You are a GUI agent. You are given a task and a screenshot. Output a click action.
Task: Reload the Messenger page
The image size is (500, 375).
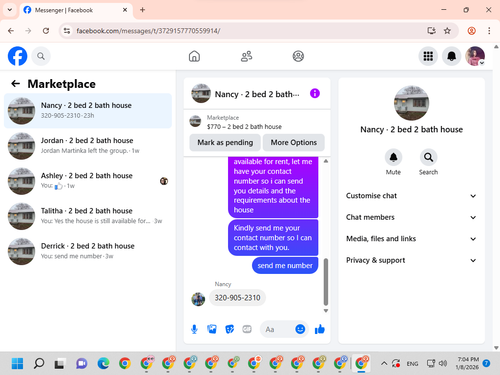(46, 31)
